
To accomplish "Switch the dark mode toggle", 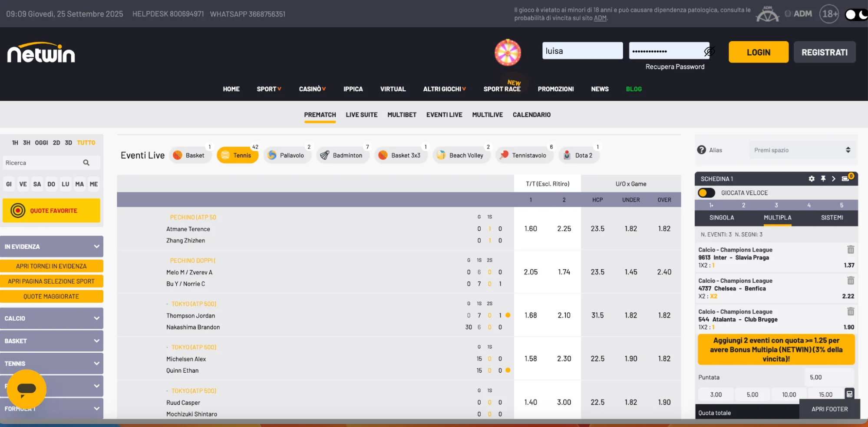I will coord(856,15).
